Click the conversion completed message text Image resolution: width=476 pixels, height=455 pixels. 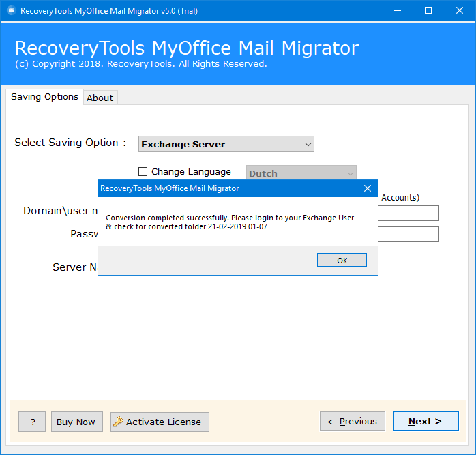click(230, 222)
